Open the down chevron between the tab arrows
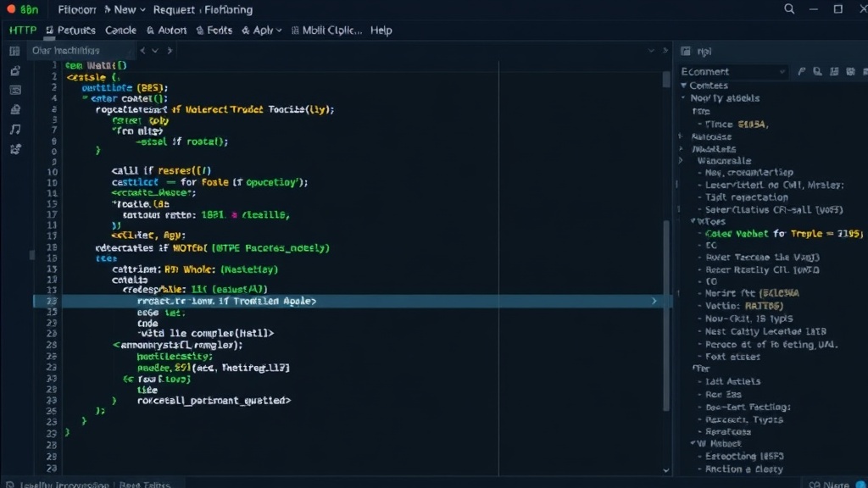Viewport: 868px width, 488px height. (155, 50)
